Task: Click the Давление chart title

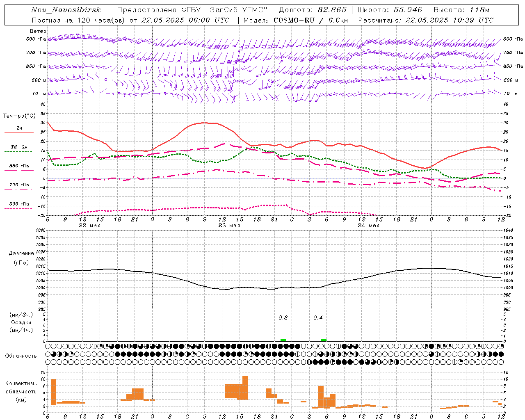Action: click(21, 253)
